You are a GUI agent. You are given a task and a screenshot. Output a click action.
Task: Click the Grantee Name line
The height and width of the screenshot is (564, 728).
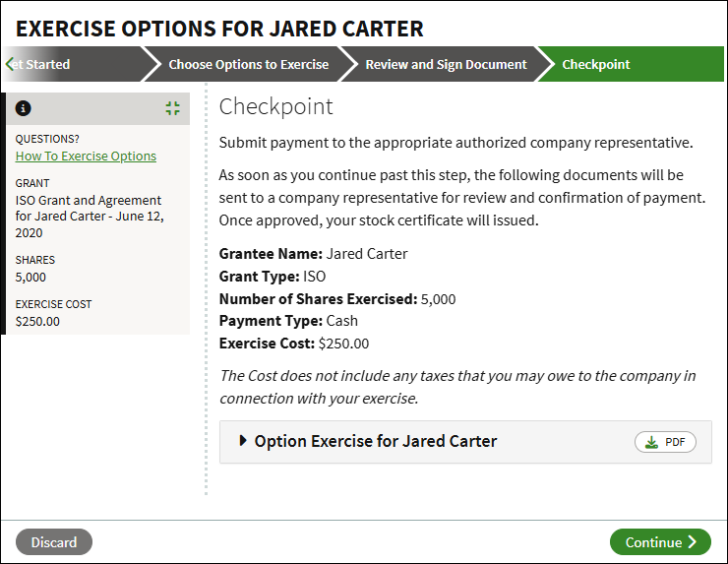click(x=313, y=254)
